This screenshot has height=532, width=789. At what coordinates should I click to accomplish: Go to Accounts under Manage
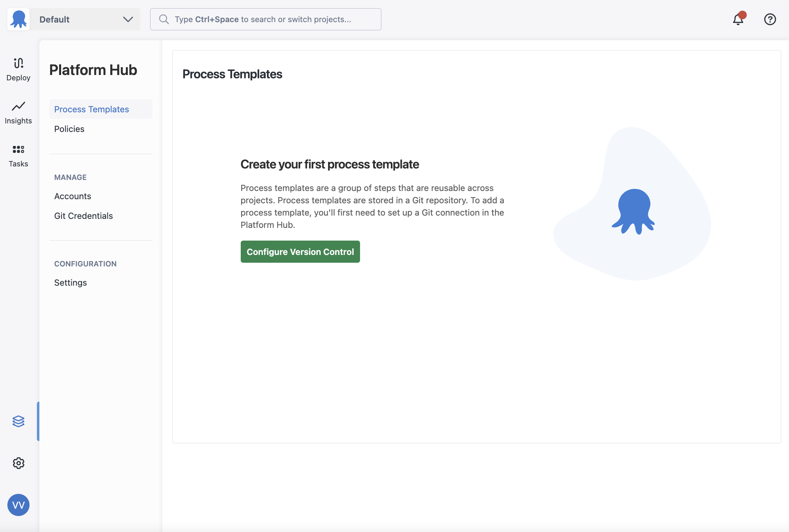73,196
